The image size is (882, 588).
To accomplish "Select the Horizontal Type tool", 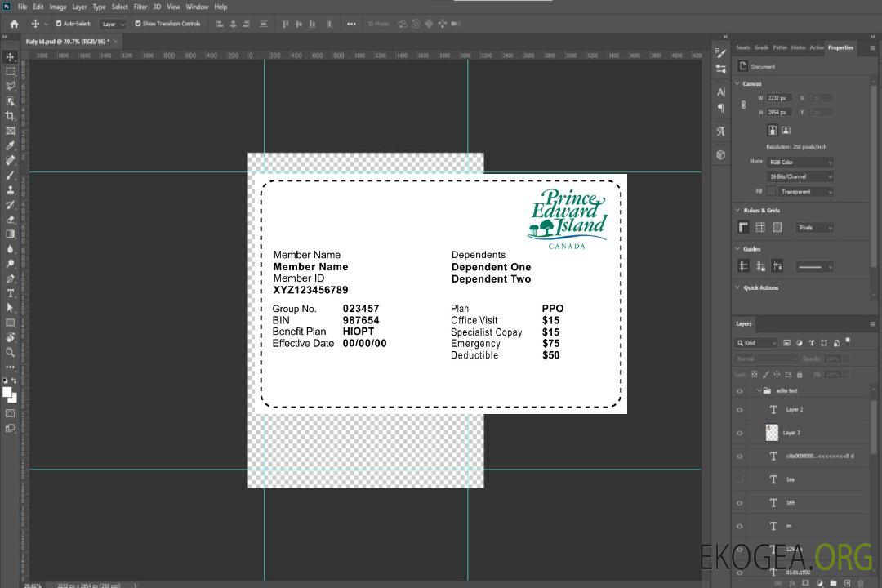I will coord(10,293).
